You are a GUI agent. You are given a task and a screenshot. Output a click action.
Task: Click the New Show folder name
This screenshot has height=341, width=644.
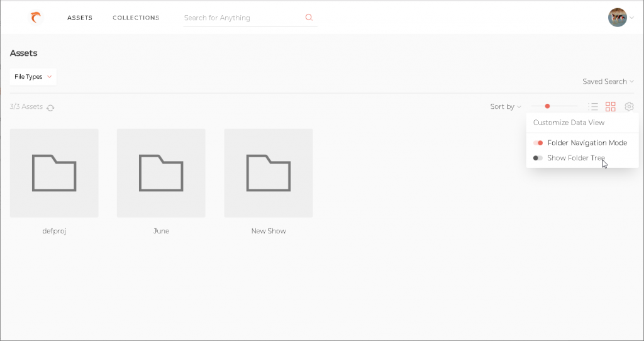coord(269,231)
